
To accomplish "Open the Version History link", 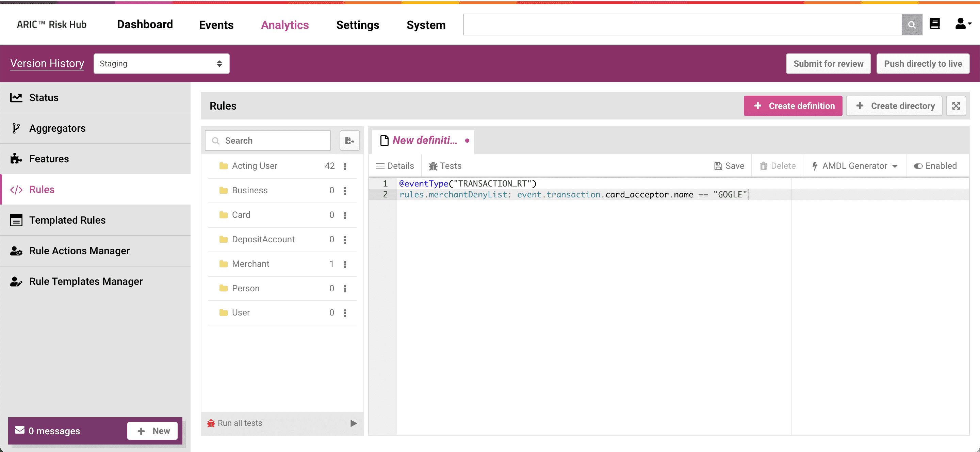I will [47, 63].
